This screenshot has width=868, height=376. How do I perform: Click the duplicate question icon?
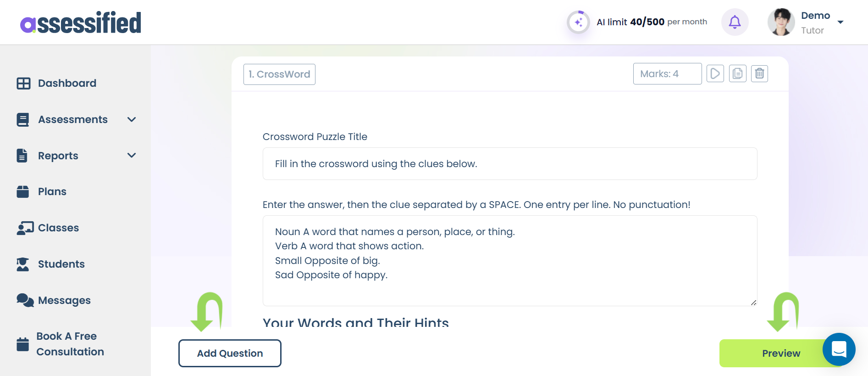pos(737,73)
